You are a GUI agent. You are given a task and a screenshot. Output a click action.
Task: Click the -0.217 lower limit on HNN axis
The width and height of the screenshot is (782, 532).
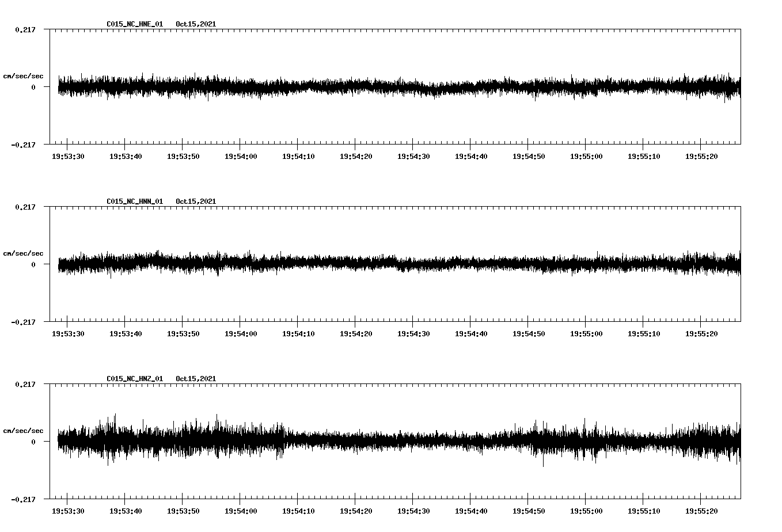[23, 322]
